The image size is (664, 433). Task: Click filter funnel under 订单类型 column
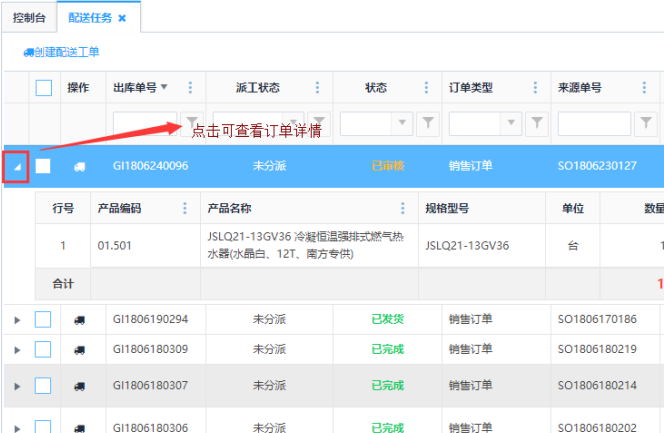(536, 123)
